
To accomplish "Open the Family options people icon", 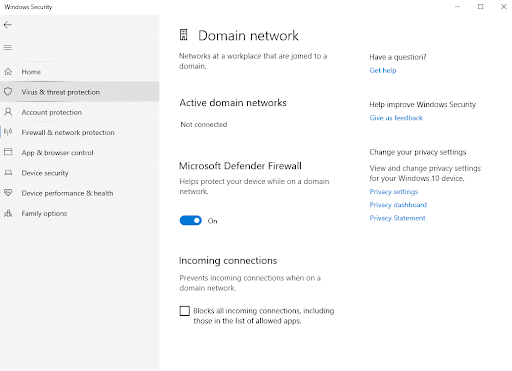I will click(x=8, y=213).
